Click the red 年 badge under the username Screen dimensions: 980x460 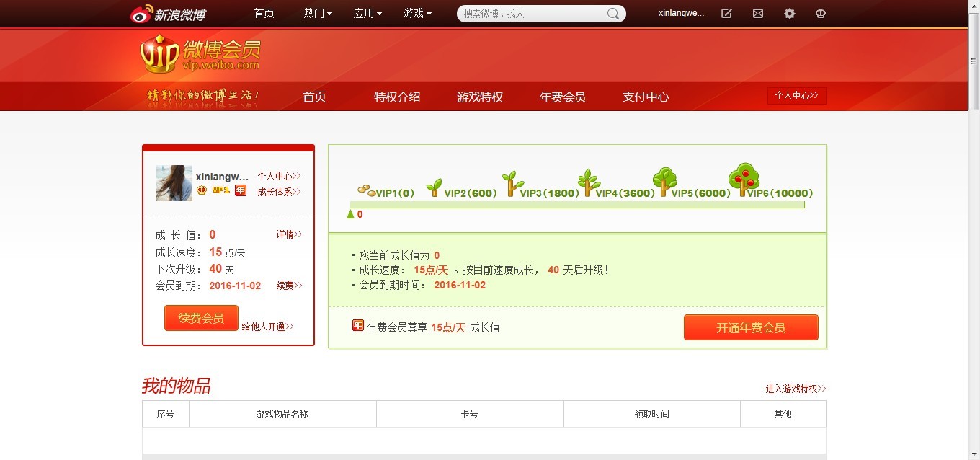click(241, 190)
